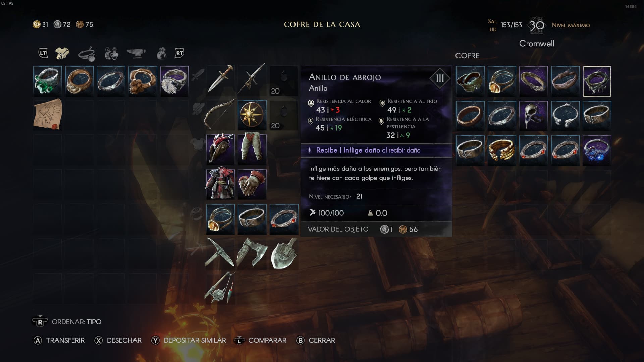Select the armor category tab icon

click(x=62, y=53)
